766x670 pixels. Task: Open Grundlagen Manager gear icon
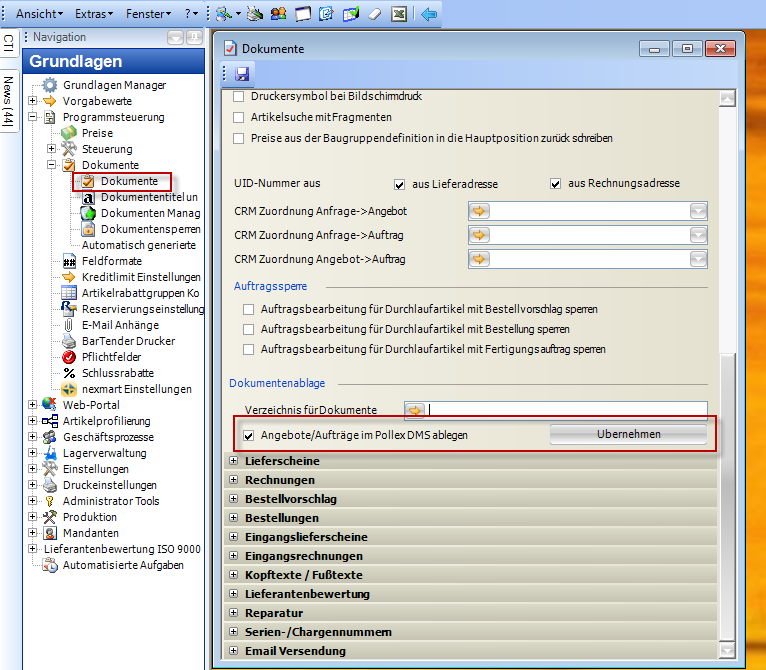click(x=51, y=85)
